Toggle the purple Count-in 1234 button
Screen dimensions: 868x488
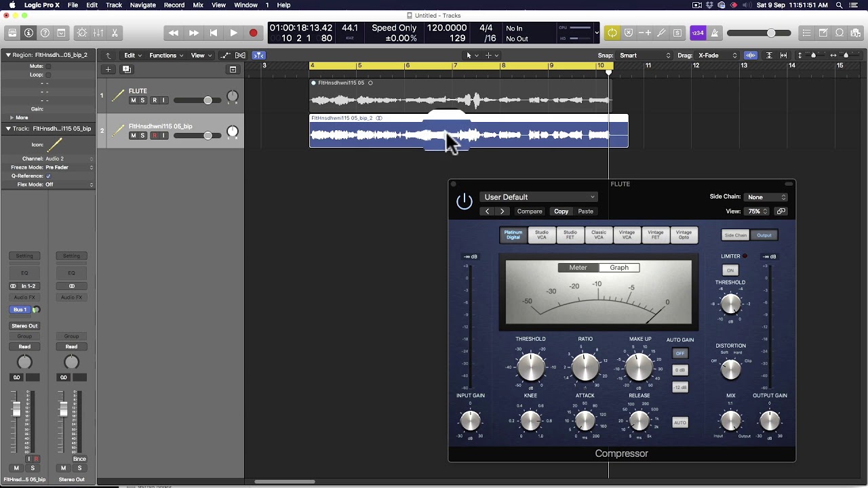click(698, 33)
